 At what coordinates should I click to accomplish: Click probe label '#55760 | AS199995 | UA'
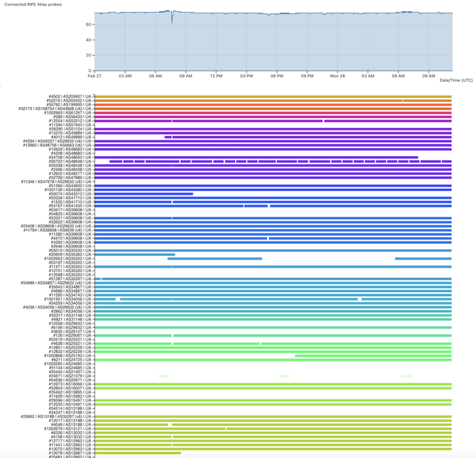(68, 105)
